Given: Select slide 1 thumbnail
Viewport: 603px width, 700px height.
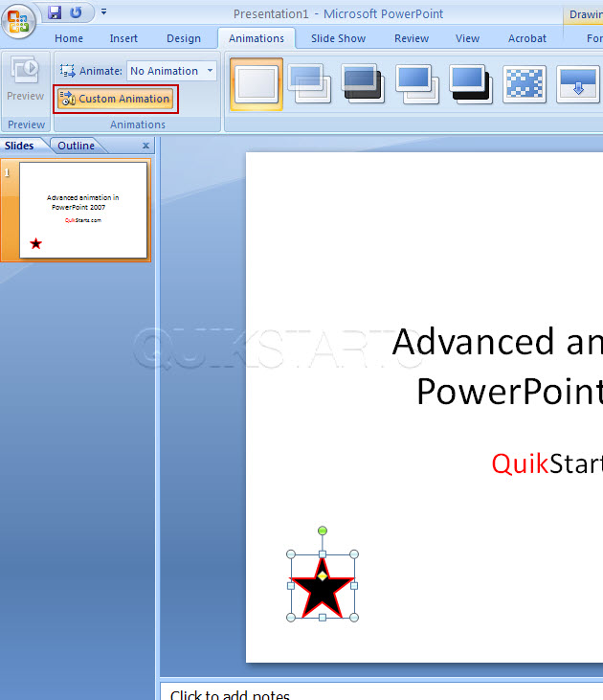Looking at the screenshot, I should click(x=83, y=210).
